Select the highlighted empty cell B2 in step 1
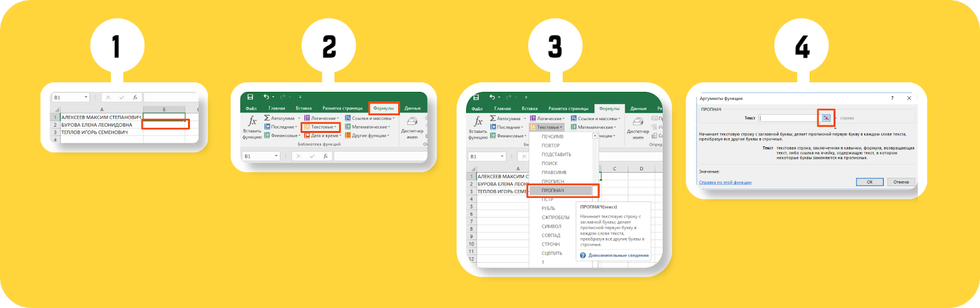The width and height of the screenshot is (980, 308). (165, 124)
